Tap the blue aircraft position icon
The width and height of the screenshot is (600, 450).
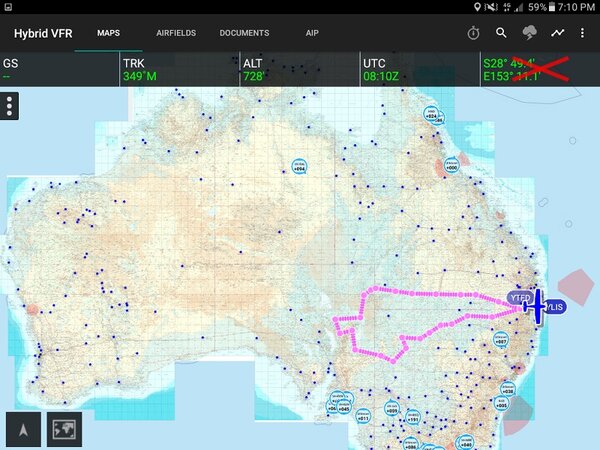click(x=537, y=305)
